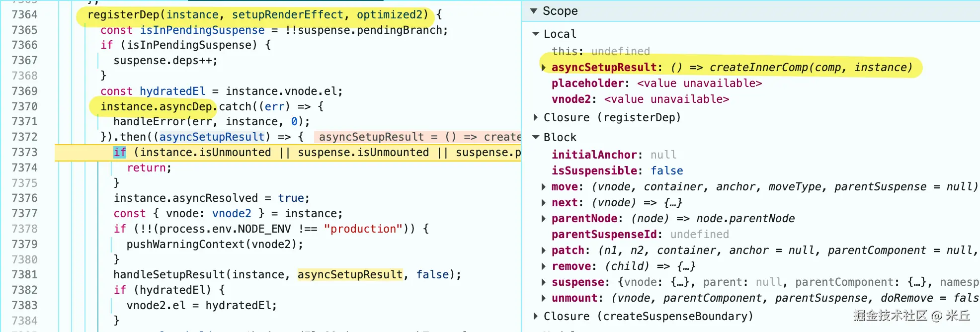980x332 pixels.
Task: Click highlighted asyncSetupResult argument line 7381
Action: click(350, 274)
